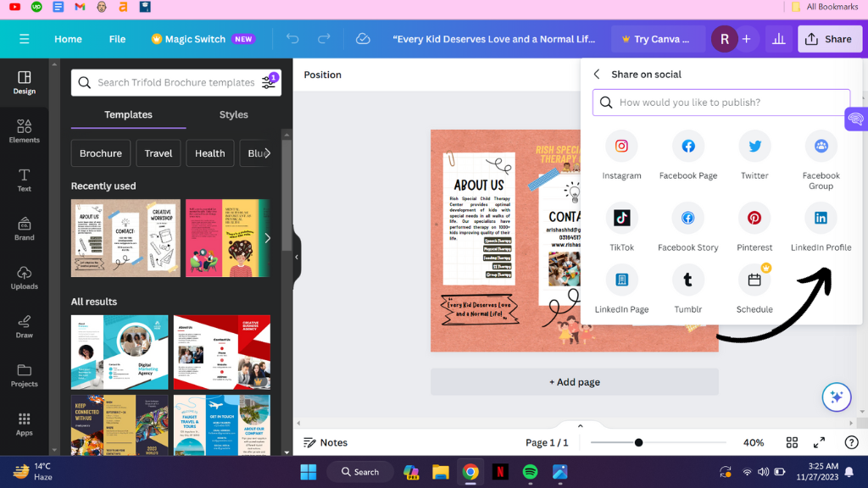Select the Draw tool
Screen dimensions: 868x488
coord(25,327)
